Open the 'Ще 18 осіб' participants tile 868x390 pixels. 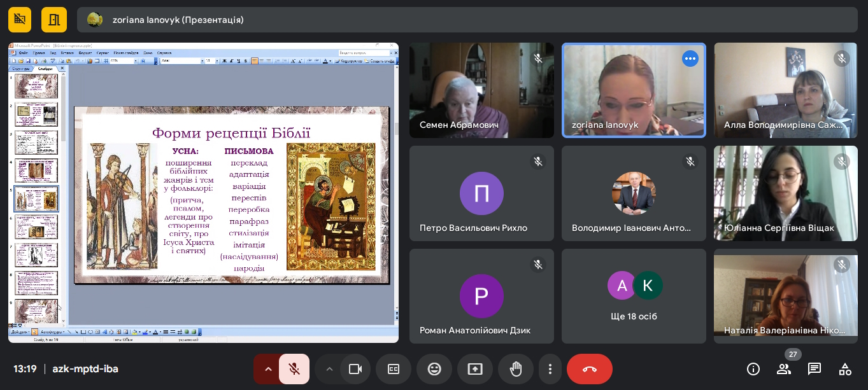(x=634, y=296)
